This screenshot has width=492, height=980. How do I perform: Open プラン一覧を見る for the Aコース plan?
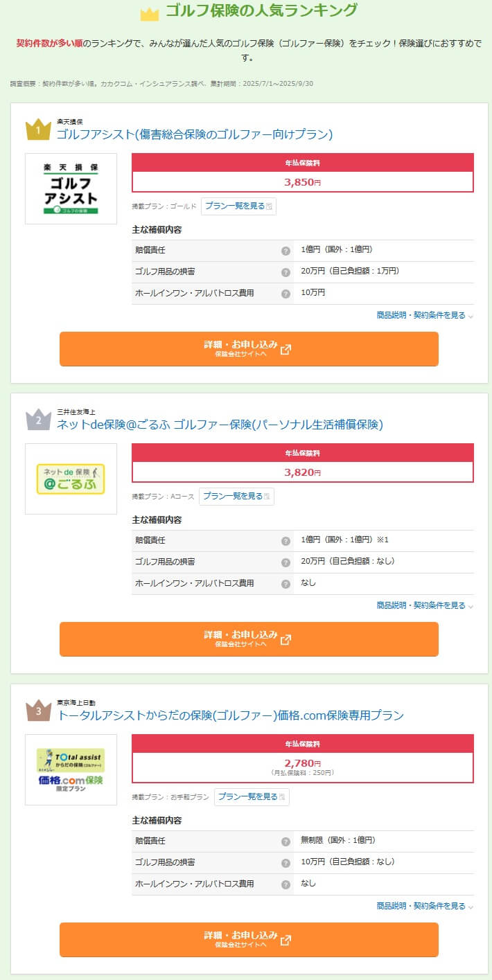coord(236,497)
